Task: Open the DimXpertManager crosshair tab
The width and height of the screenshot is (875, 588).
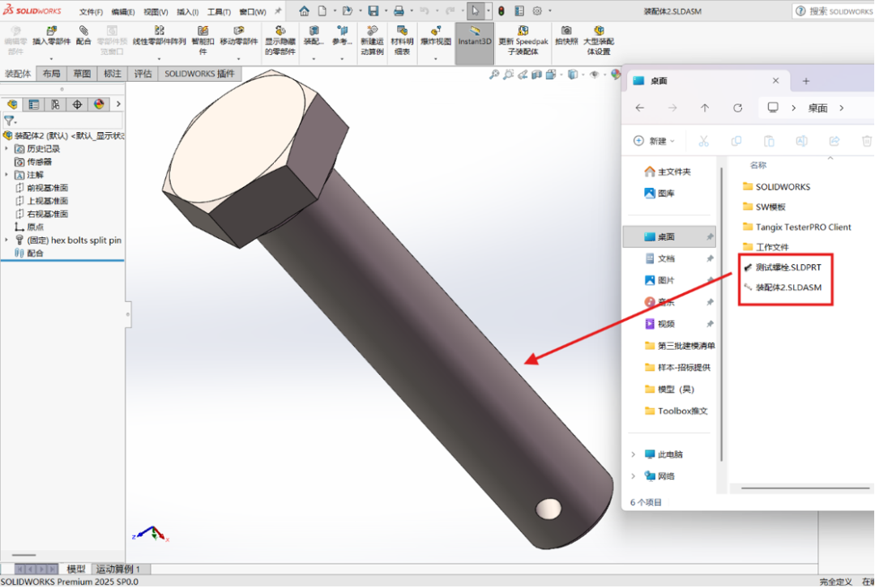Action: 77,104
